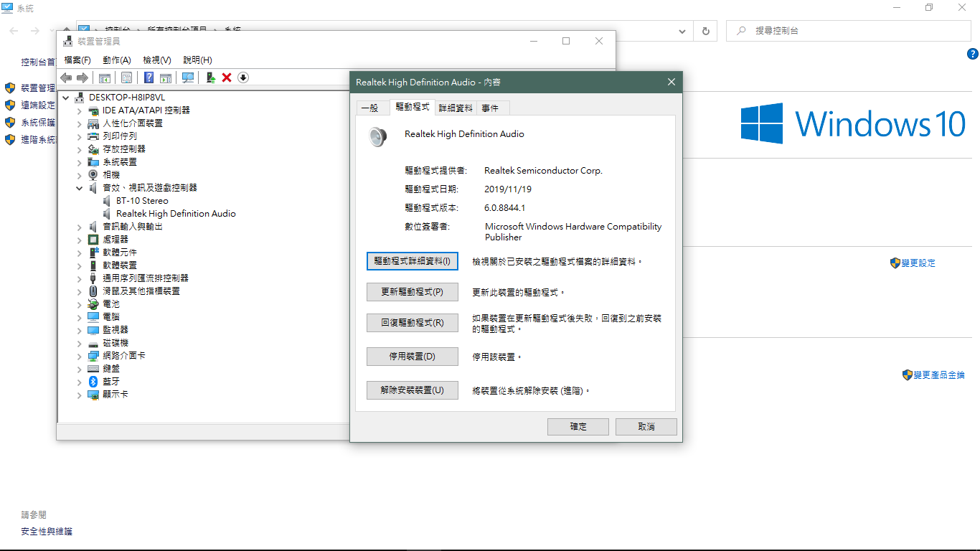
Task: Click driver version value 6.0.8844.1
Action: 505,208
